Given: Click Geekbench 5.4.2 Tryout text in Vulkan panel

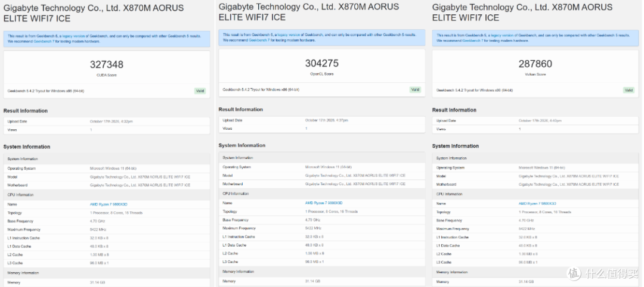Looking at the screenshot, I should click(475, 90).
